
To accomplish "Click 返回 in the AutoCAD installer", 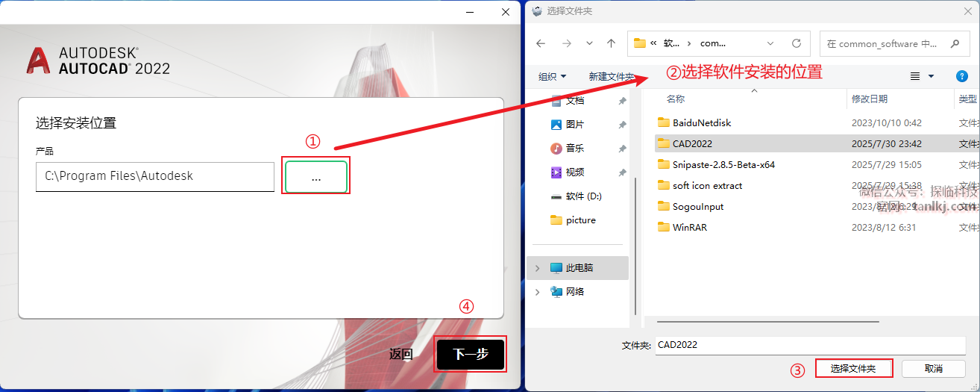I will click(x=401, y=354).
